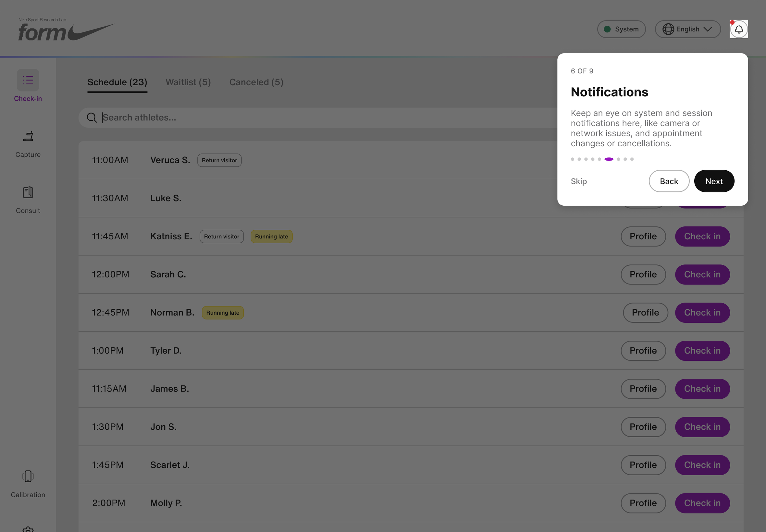The width and height of the screenshot is (766, 532).
Task: Open Katniss E.'s Profile
Action: [643, 237]
